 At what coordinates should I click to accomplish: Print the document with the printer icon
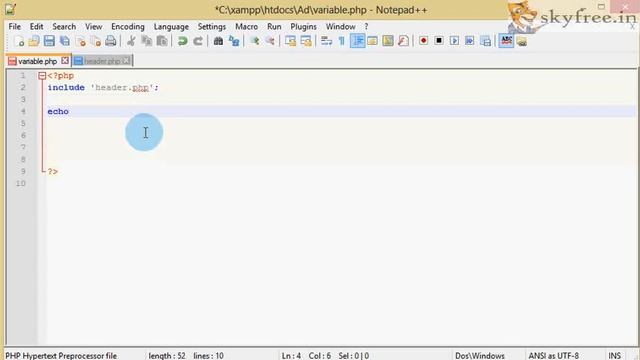[x=111, y=41]
